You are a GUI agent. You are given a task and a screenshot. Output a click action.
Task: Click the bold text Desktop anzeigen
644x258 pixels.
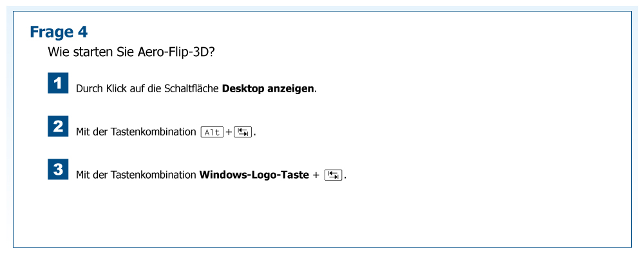point(269,88)
